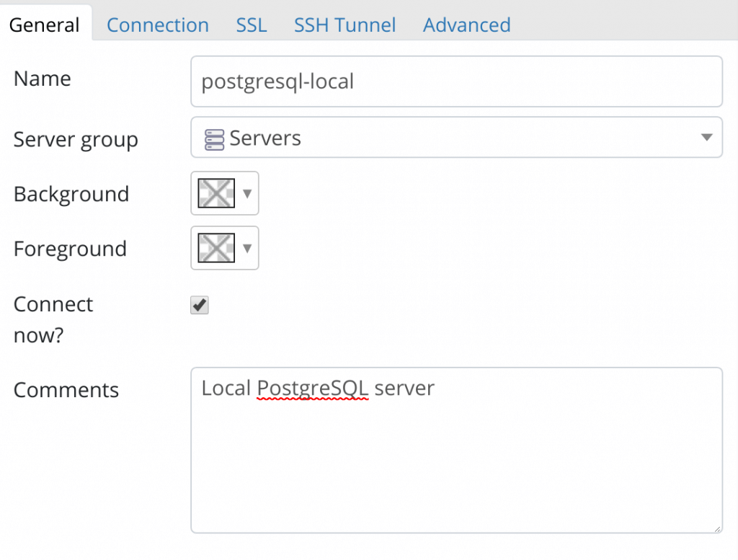Image resolution: width=738 pixels, height=560 pixels.
Task: Select the SSL tab
Action: (x=251, y=25)
